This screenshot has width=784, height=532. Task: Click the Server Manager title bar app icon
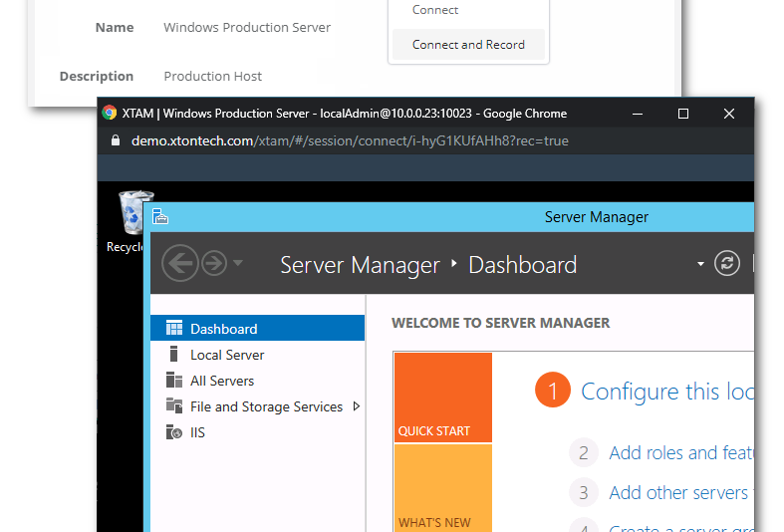pos(160,217)
